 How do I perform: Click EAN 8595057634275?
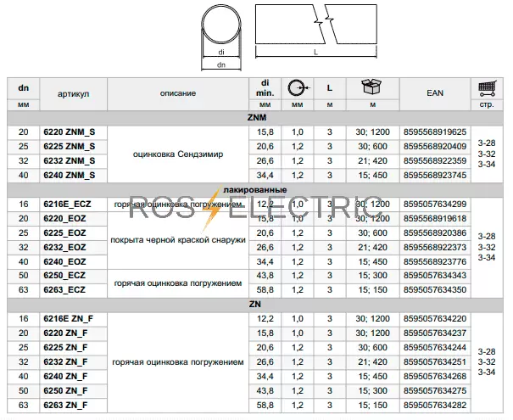point(435,390)
